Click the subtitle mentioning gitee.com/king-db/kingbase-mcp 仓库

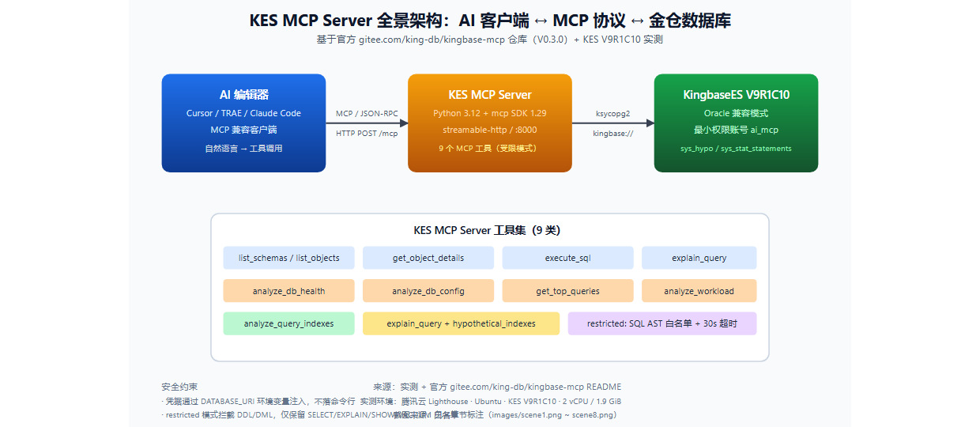(489, 40)
